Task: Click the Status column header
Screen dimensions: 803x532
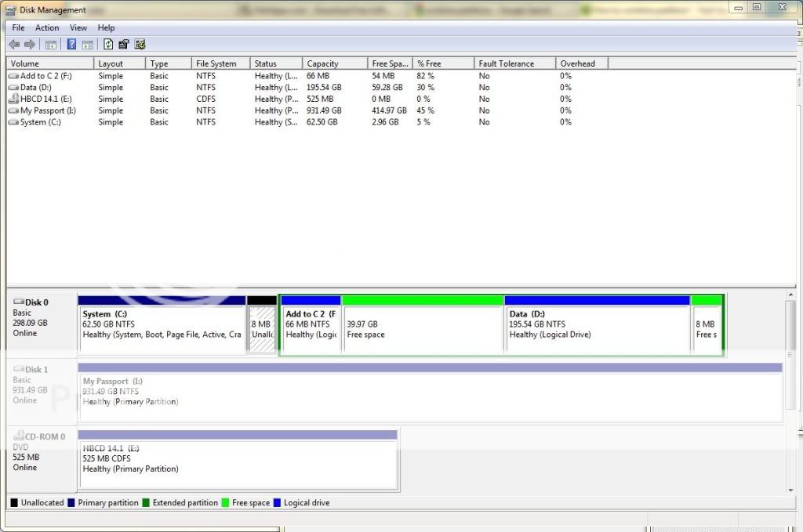Action: pos(276,63)
